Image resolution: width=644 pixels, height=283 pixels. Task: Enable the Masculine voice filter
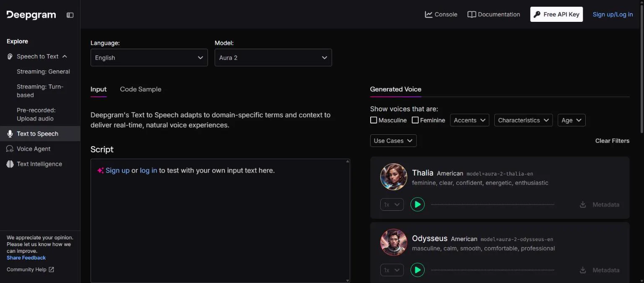click(374, 120)
